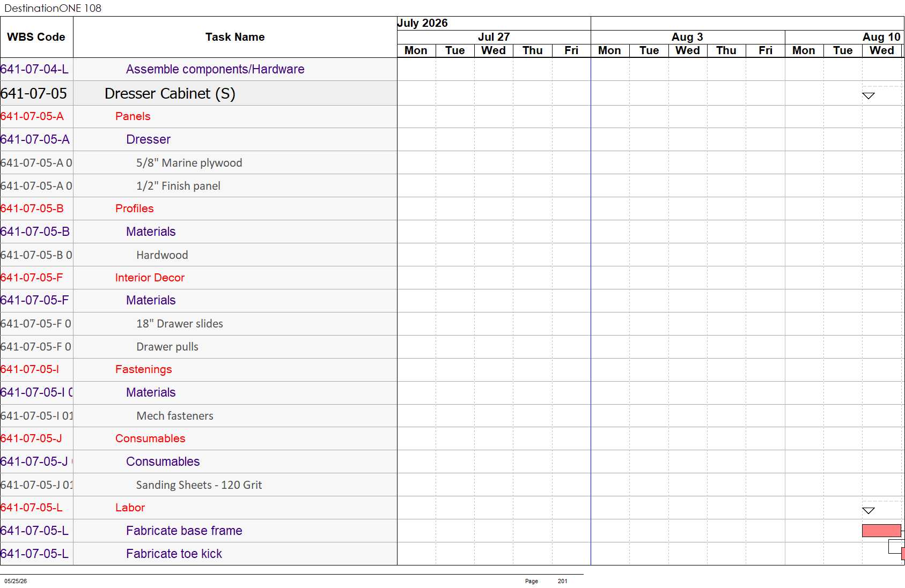
Task: Click Fri under the Aug 3 week
Action: (766, 50)
